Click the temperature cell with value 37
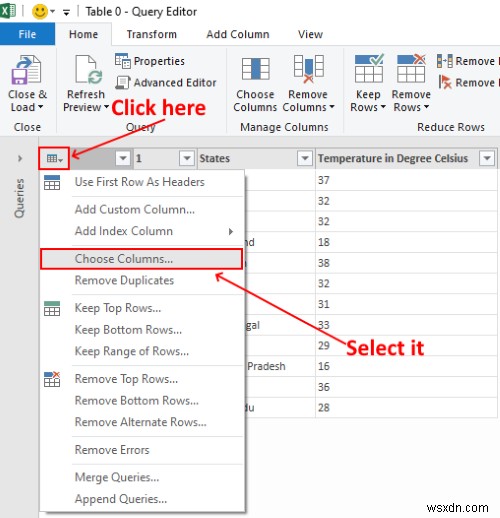Viewport: 500px width, 518px height. pos(406,180)
